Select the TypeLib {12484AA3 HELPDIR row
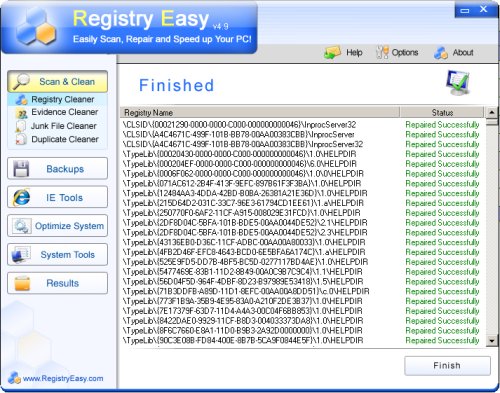 click(x=302, y=193)
